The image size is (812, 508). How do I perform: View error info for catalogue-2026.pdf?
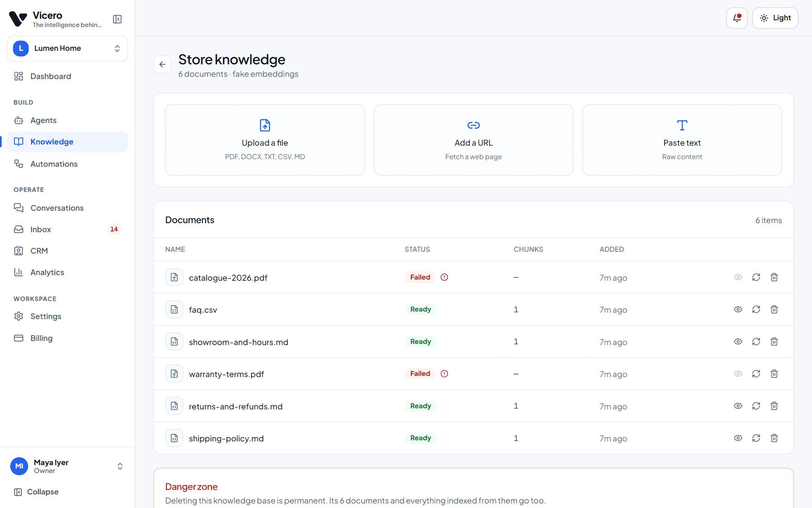click(x=444, y=277)
